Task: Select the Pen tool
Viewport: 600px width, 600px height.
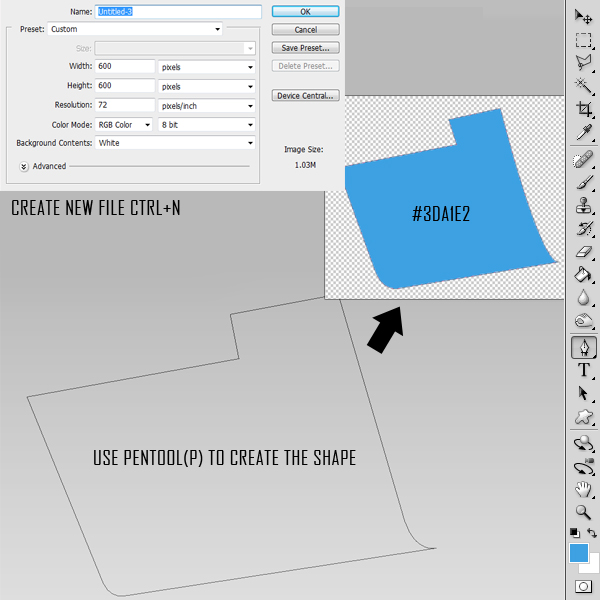Action: tap(584, 347)
